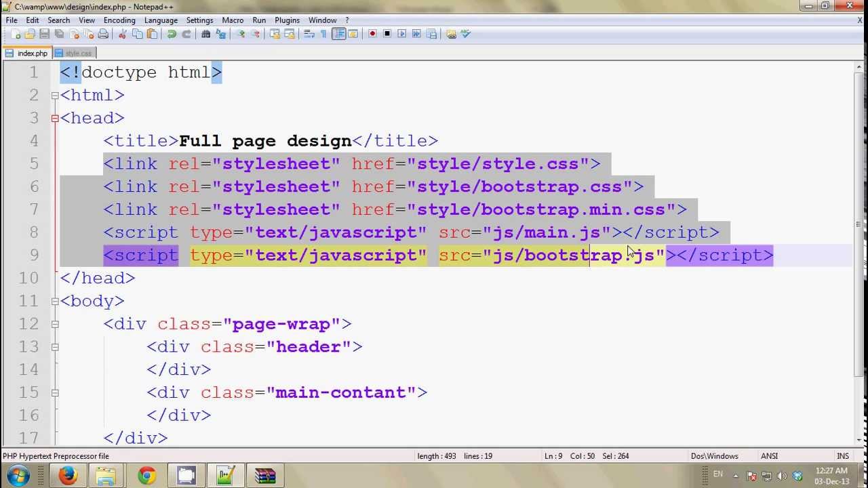Screen dimensions: 868x488
Task: Open the Search menu
Action: tap(59, 20)
